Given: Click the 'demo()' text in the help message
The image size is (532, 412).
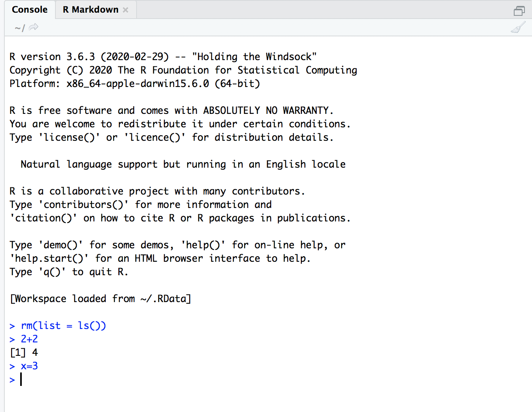Looking at the screenshot, I should tap(61, 245).
